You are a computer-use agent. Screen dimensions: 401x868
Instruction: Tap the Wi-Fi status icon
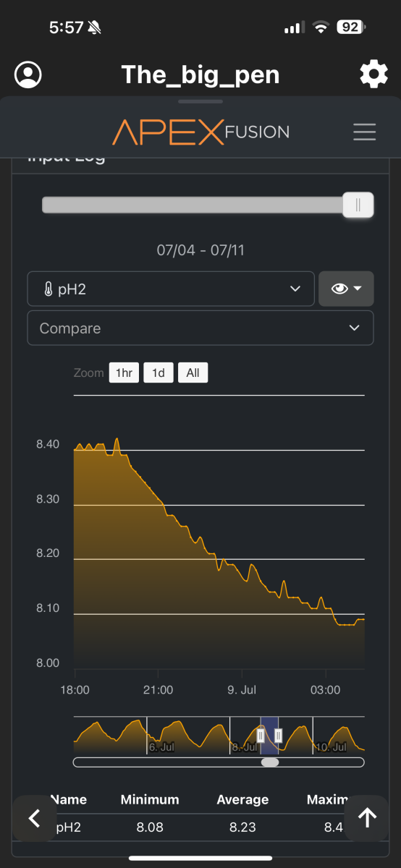321,27
